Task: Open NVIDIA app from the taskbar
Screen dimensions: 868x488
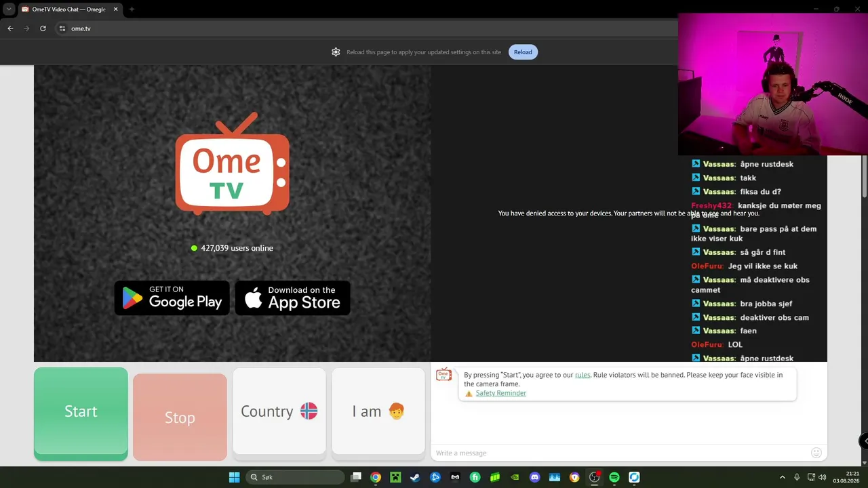Action: coord(515,477)
